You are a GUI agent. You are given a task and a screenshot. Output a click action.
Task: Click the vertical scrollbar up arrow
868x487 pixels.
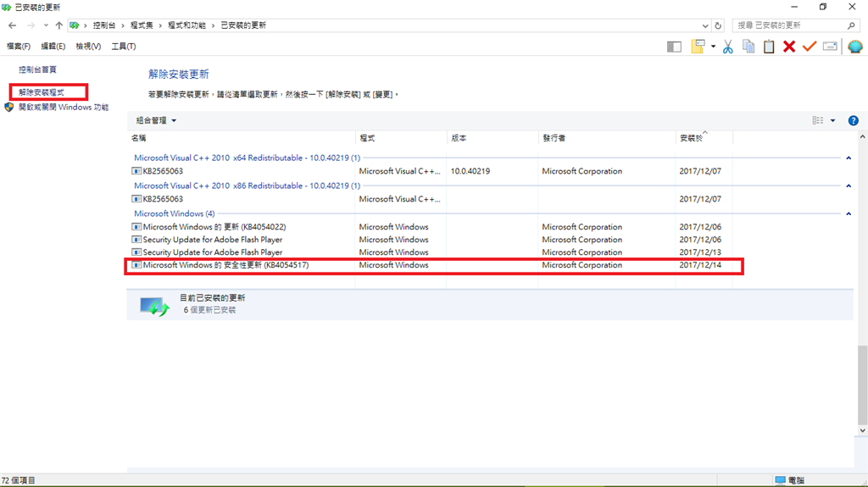862,136
